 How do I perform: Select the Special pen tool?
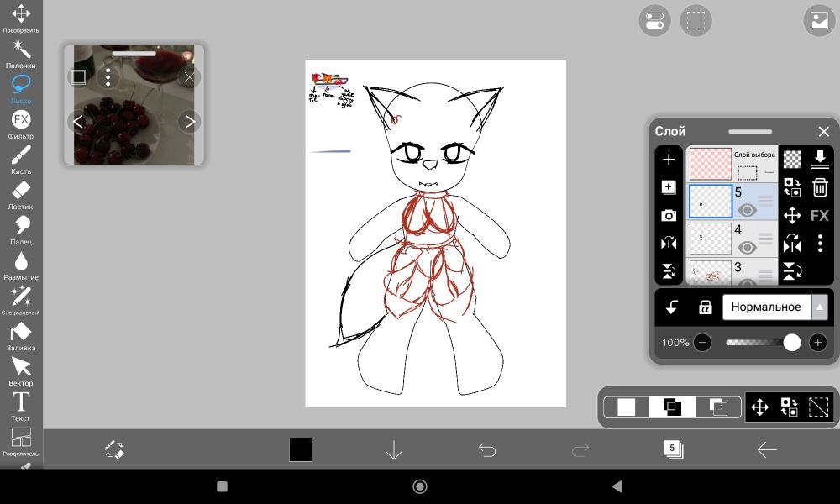click(x=21, y=301)
